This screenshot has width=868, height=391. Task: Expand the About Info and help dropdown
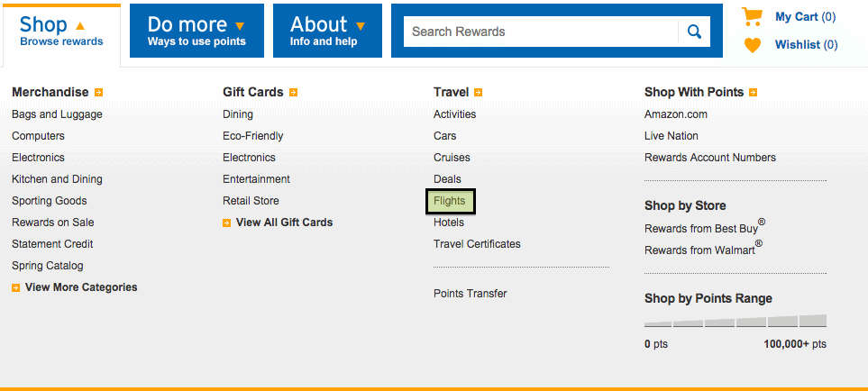coord(328,31)
